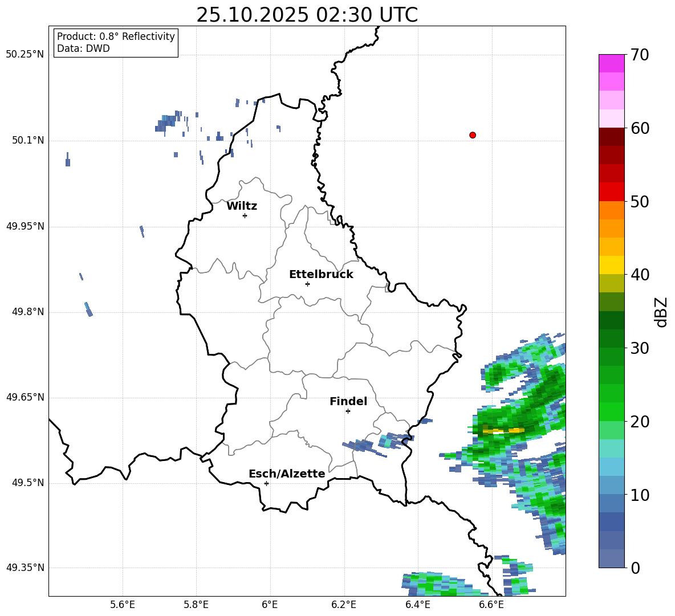
Task: Click the colorbar tick label 10
Action: (640, 495)
